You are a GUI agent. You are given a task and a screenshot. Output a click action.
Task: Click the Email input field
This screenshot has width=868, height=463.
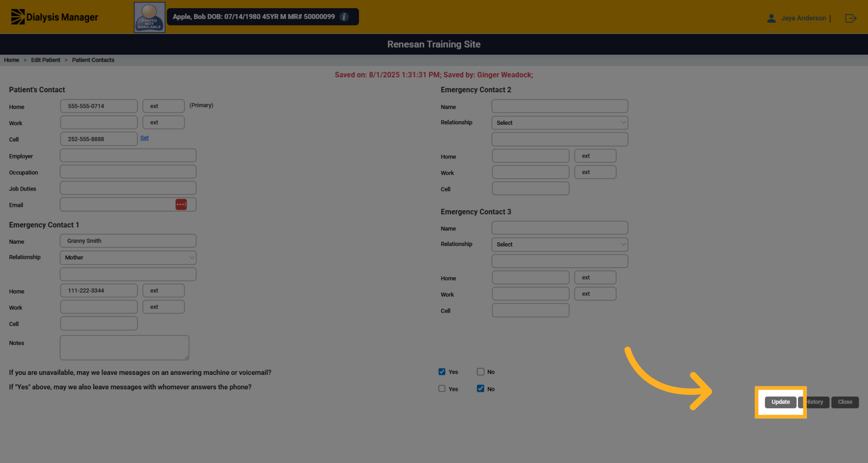[128, 204]
